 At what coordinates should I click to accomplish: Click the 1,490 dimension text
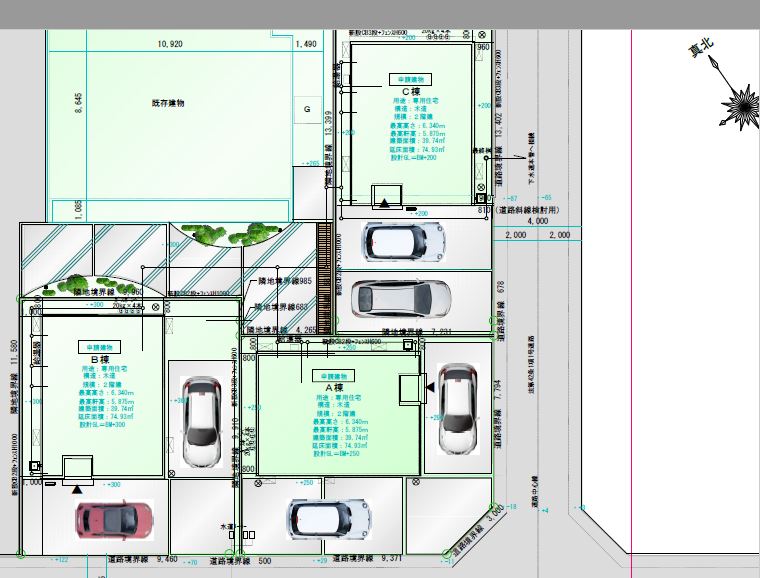(306, 44)
